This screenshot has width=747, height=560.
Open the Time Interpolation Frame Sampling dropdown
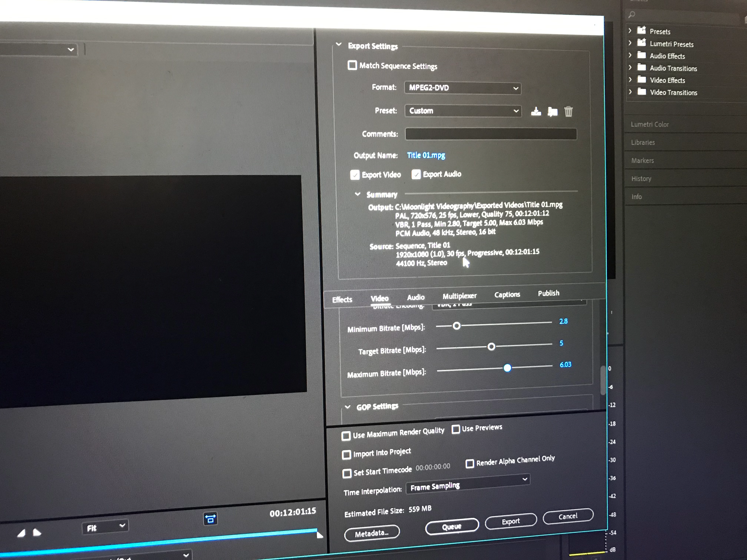pos(468,486)
